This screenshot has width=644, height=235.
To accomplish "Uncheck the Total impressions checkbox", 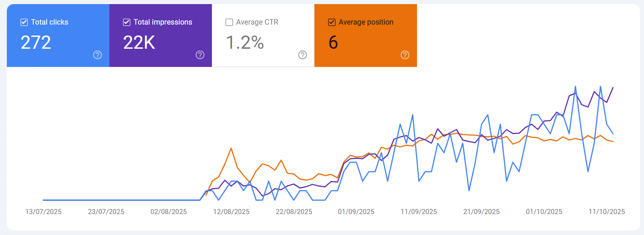I will pyautogui.click(x=127, y=22).
